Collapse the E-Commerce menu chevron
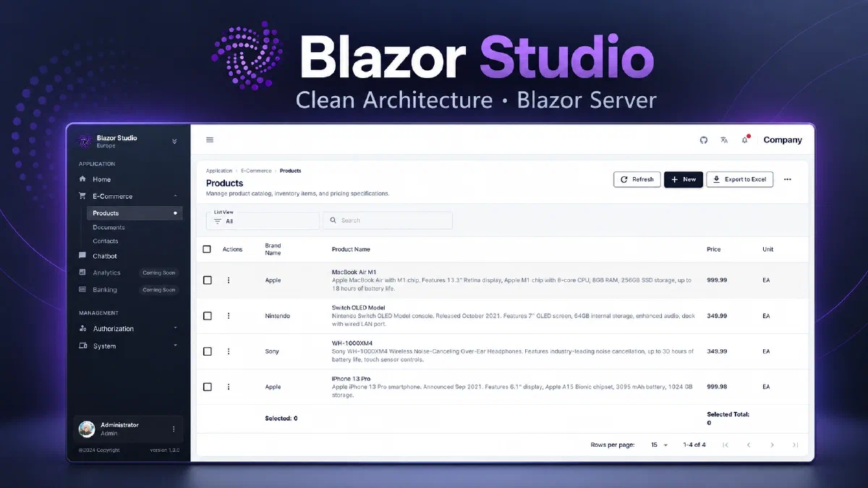This screenshot has width=868, height=488. coord(175,196)
